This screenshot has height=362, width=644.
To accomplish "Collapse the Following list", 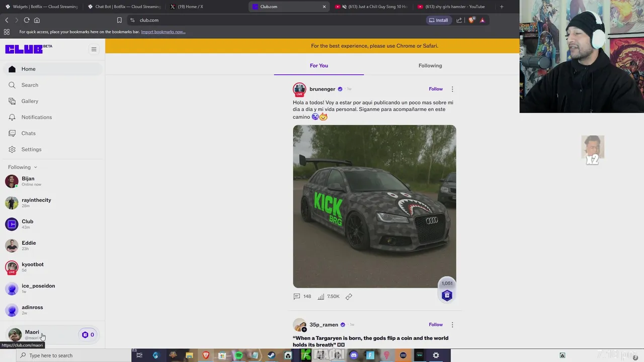I will pos(23,167).
